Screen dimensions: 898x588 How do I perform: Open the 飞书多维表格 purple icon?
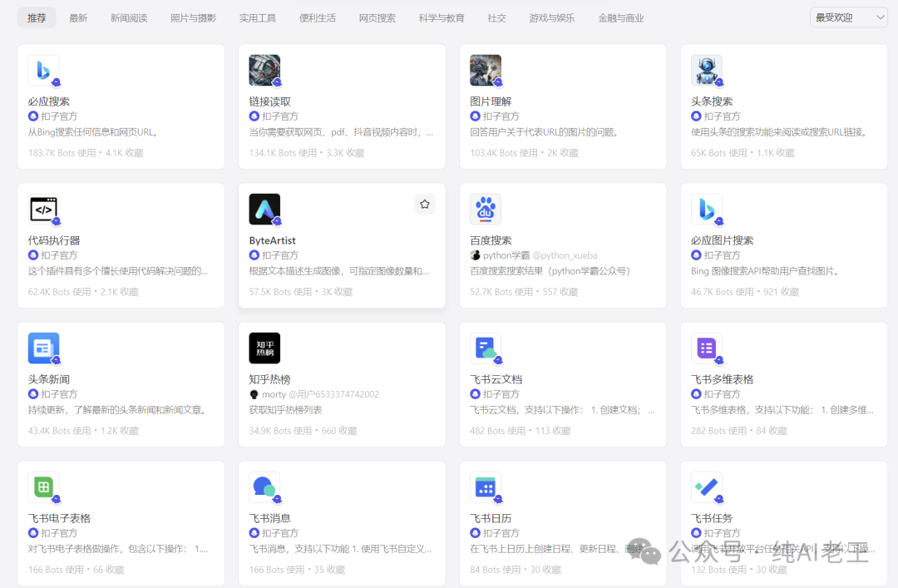click(707, 348)
